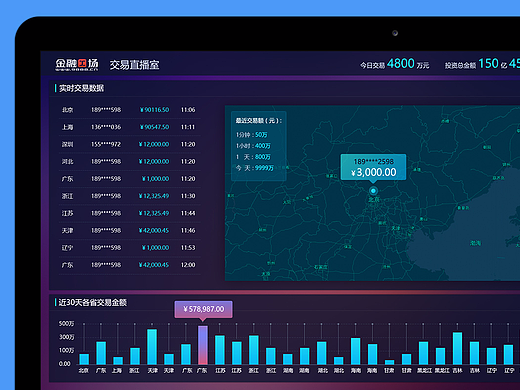Click the 深圳 city cell in the table
Viewport: 520px width, 390px height.
[x=67, y=144]
